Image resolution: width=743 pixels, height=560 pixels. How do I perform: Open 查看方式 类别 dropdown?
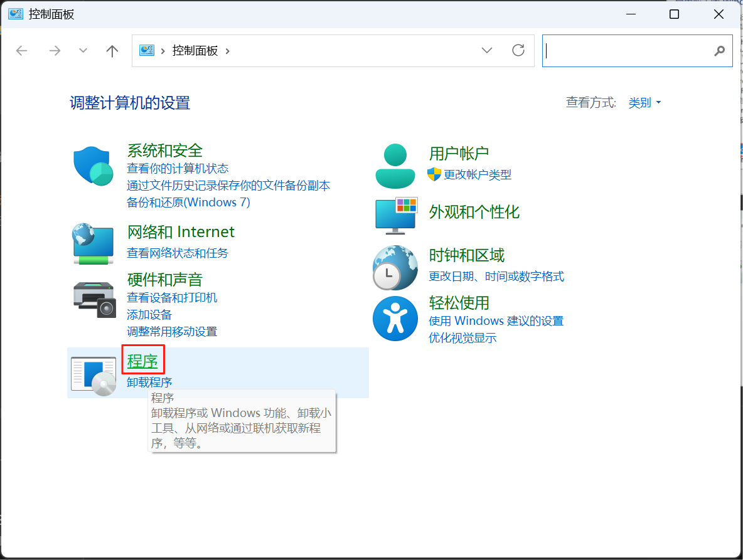[x=644, y=103]
